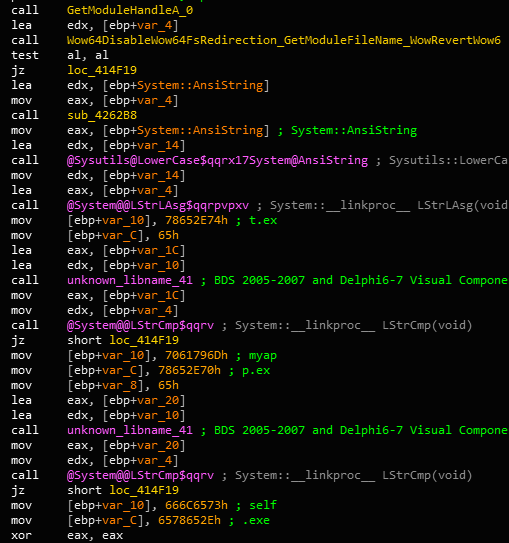Click the green 't.ex' comment
Image resolution: width=509 pixels, height=543 pixels.
pyautogui.click(x=263, y=220)
